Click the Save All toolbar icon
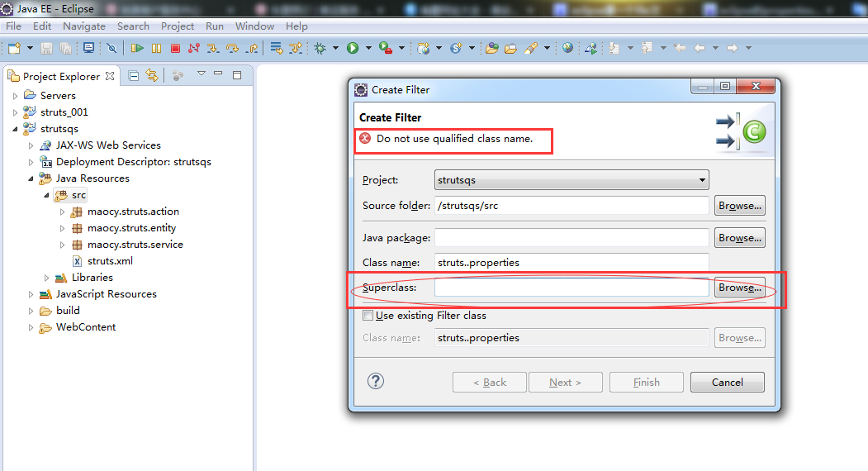This screenshot has height=471, width=868. (65, 48)
